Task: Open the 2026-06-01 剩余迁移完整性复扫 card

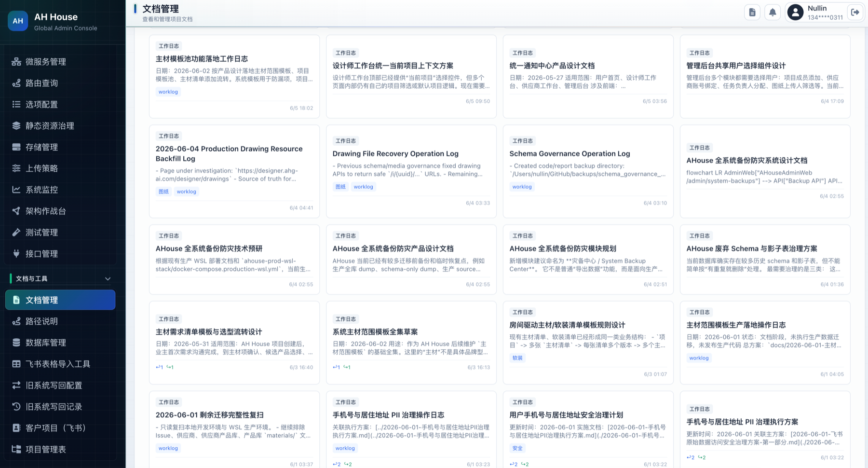Action: [234, 429]
